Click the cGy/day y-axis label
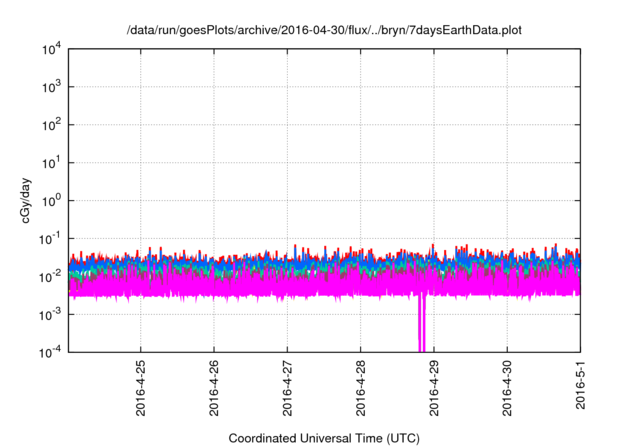 (x=25, y=200)
